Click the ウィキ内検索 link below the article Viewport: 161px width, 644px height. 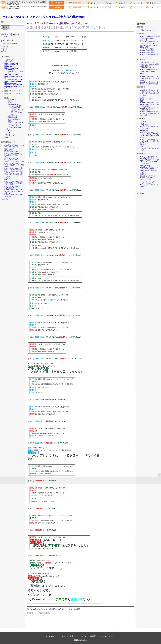coord(54,609)
